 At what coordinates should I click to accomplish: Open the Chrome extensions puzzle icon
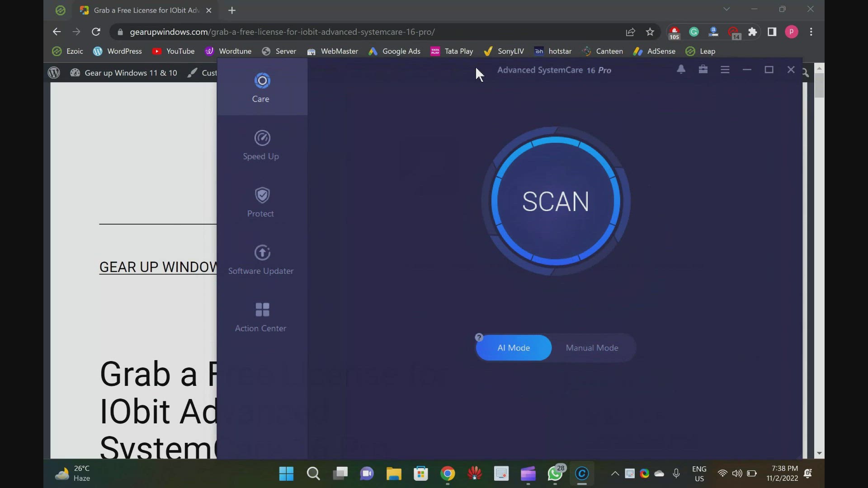coord(753,32)
